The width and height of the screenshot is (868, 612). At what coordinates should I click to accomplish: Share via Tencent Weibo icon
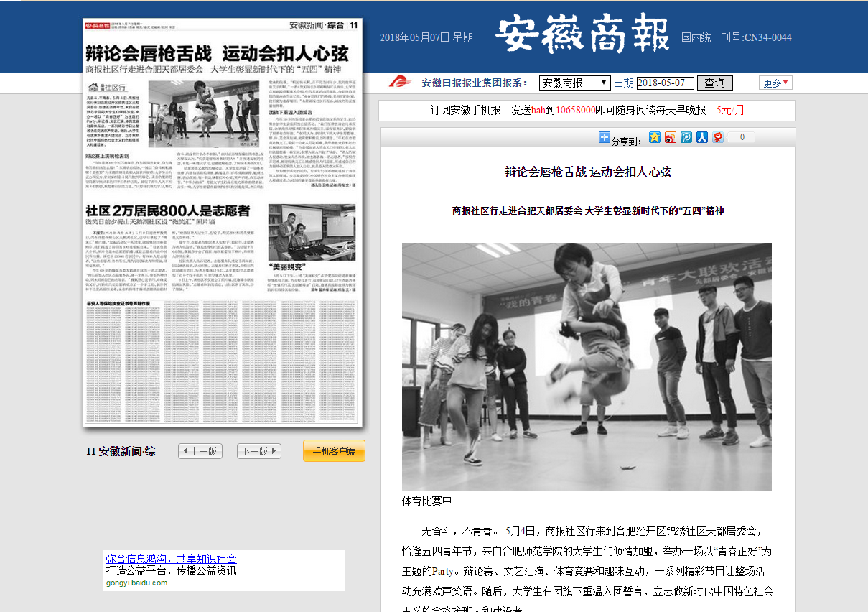coord(686,137)
